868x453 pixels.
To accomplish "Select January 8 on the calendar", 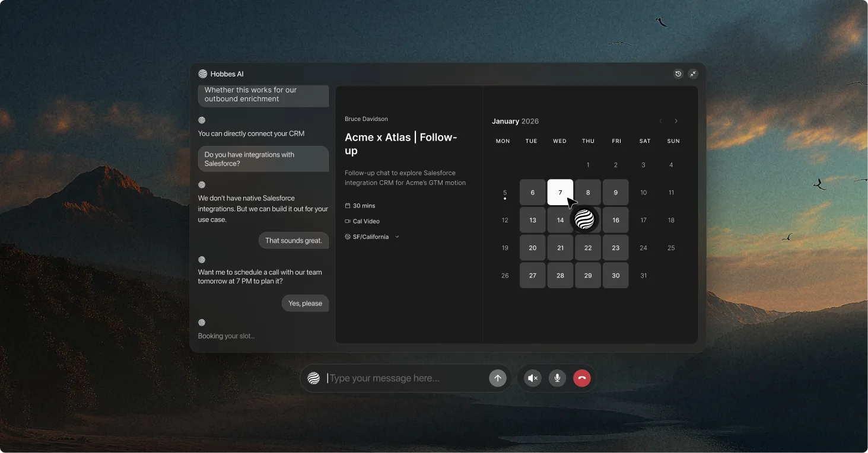I will click(588, 192).
